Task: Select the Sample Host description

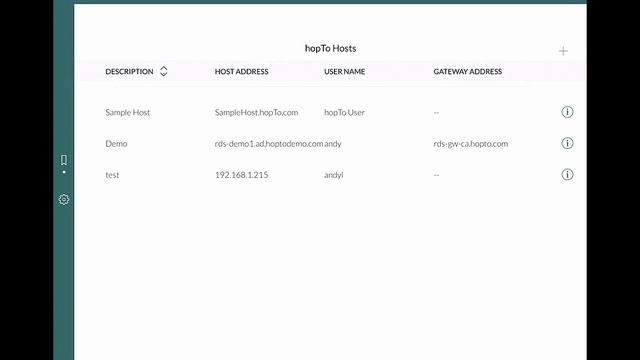Action: click(128, 112)
